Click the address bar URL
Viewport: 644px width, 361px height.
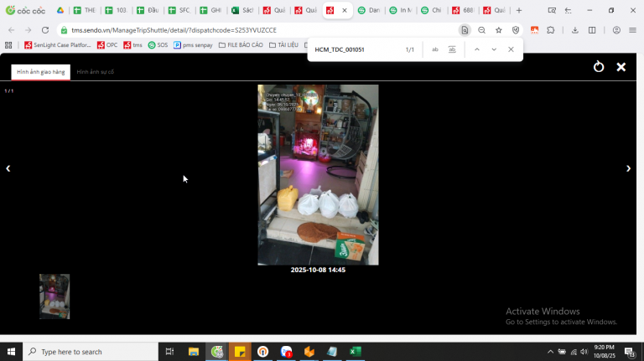(174, 30)
